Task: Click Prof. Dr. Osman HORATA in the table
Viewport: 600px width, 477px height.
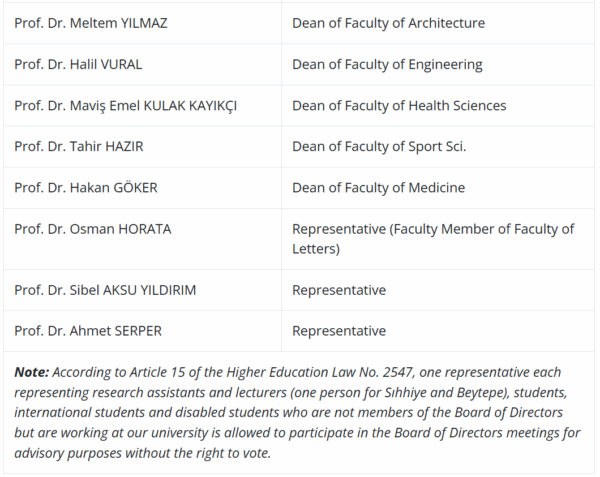Action: (x=92, y=229)
